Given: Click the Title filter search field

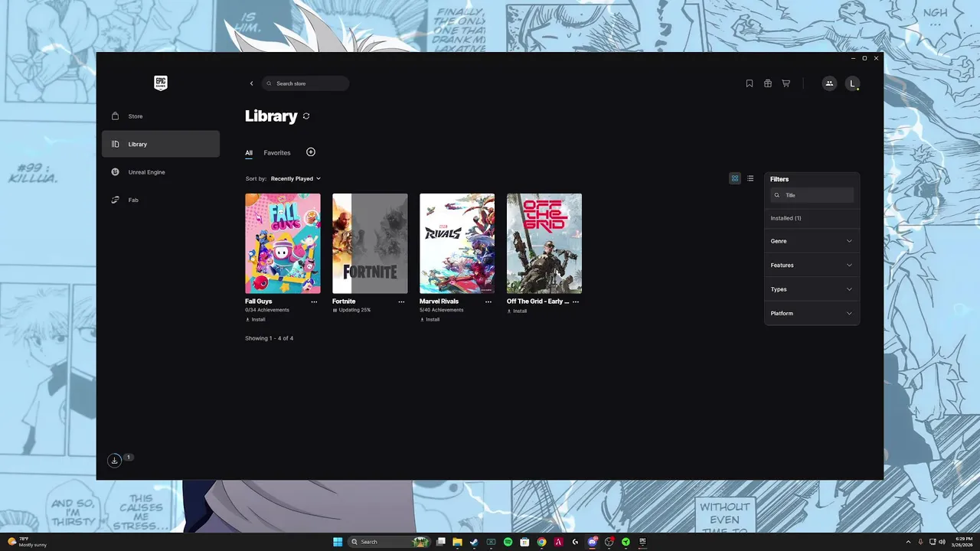Looking at the screenshot, I should pos(812,195).
